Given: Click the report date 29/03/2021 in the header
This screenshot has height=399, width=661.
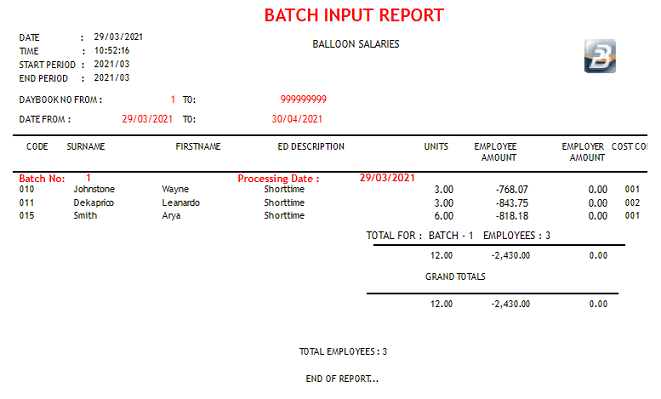Looking at the screenshot, I should point(118,37).
